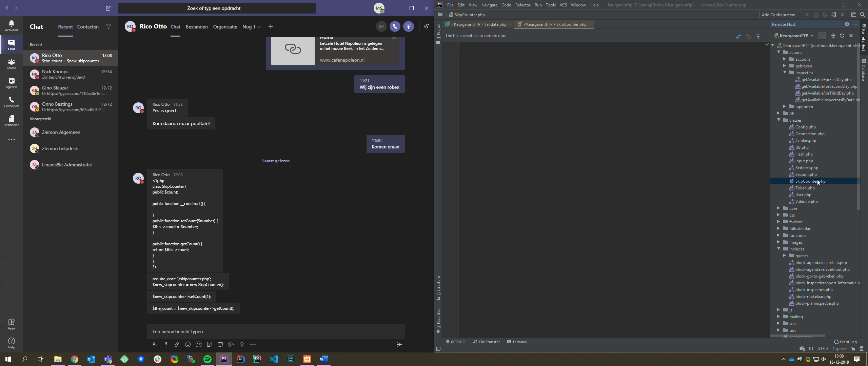The image size is (868, 366).
Task: Open the Refactor menu
Action: click(x=522, y=5)
